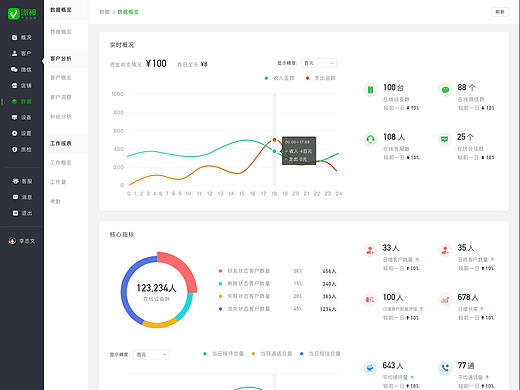Toggle the cyan donut legend row 240人
This screenshot has width=520, height=390.
(x=277, y=284)
